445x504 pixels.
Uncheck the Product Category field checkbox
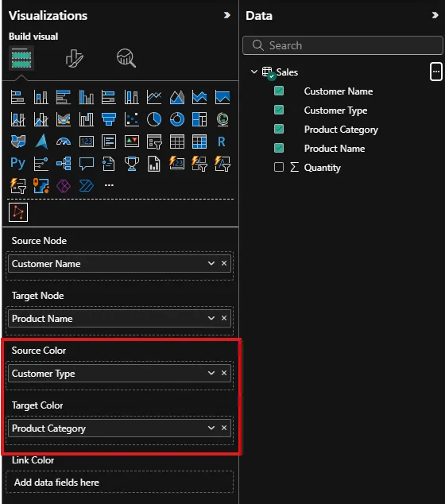coord(279,129)
